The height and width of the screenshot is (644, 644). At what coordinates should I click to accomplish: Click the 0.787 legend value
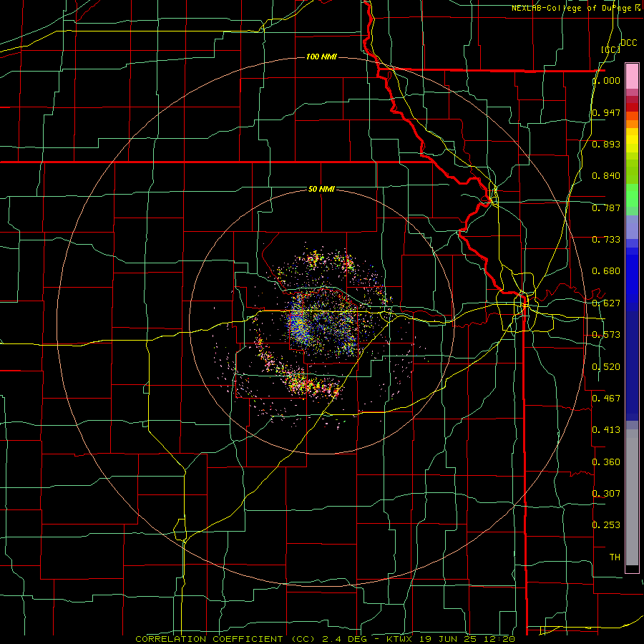pos(606,208)
